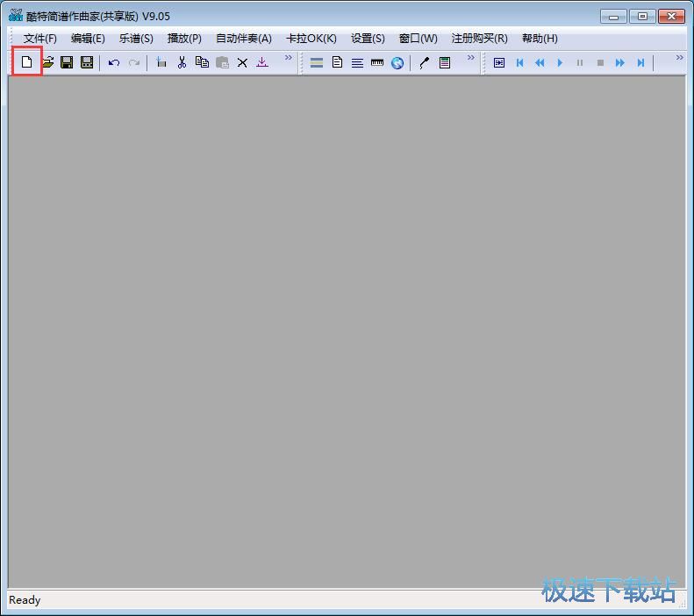This screenshot has height=616, width=694.
Task: Click the New file icon
Action: (27, 62)
